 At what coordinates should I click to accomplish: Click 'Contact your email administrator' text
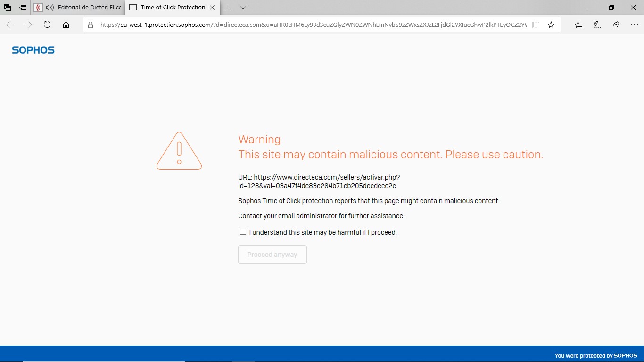point(322,216)
